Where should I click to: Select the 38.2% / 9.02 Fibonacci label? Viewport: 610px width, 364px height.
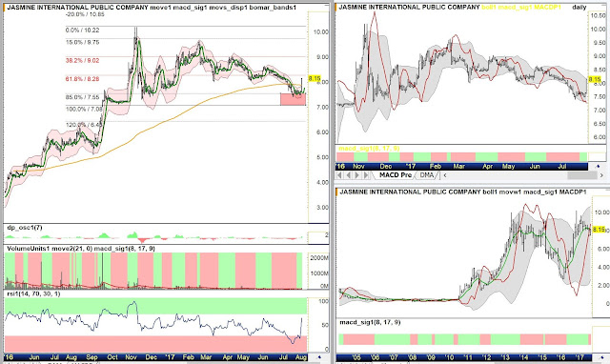[83, 60]
